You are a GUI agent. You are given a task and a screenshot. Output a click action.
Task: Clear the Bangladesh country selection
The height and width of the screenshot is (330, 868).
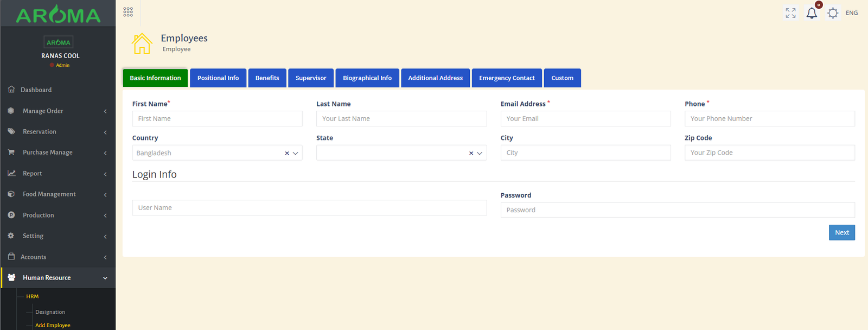point(287,153)
